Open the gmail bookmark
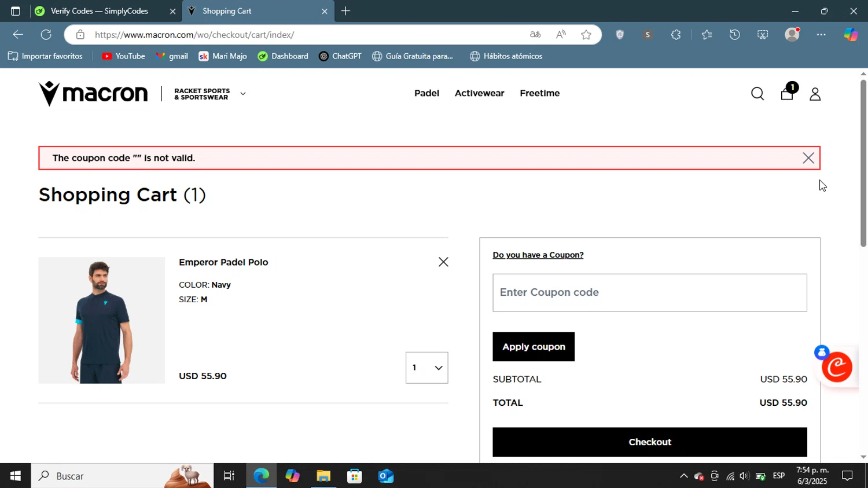868x488 pixels. pos(172,56)
